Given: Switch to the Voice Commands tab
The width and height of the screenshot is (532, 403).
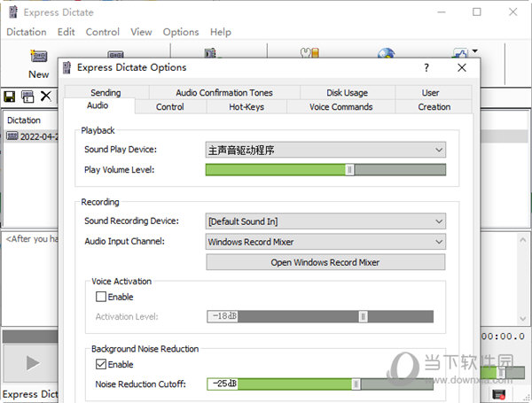Looking at the screenshot, I should [x=341, y=107].
